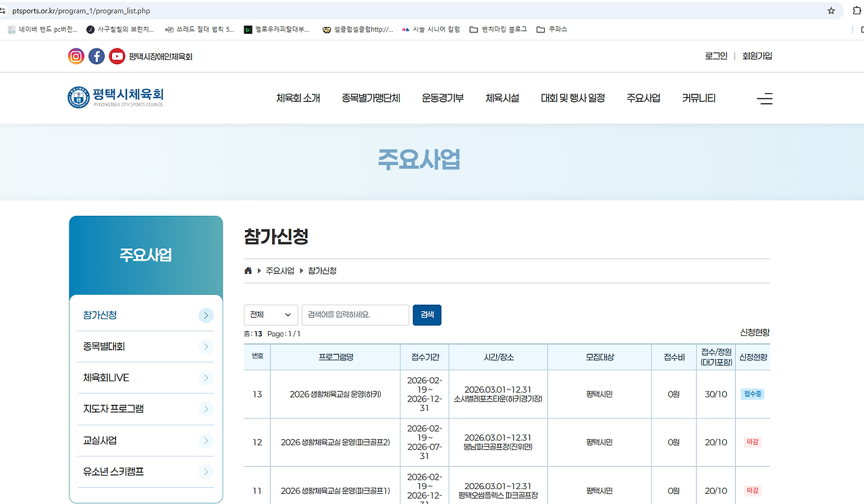Bookmark this page with the star icon

tap(831, 11)
